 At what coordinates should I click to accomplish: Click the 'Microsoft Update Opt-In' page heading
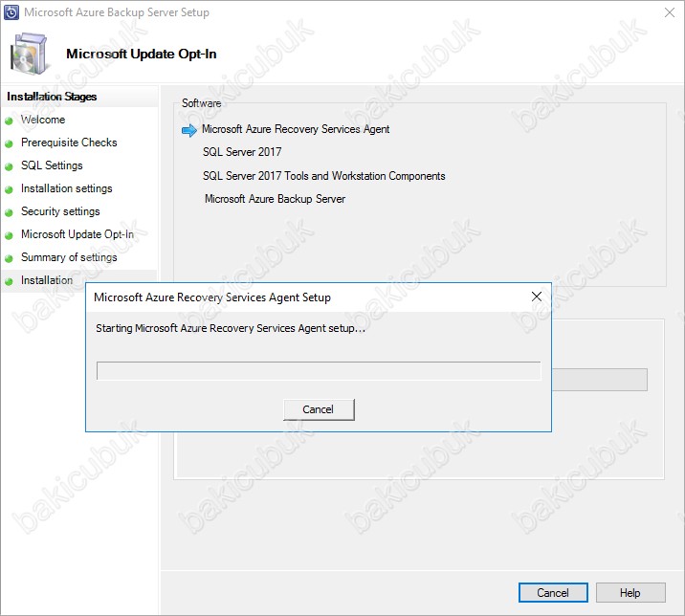click(x=141, y=54)
